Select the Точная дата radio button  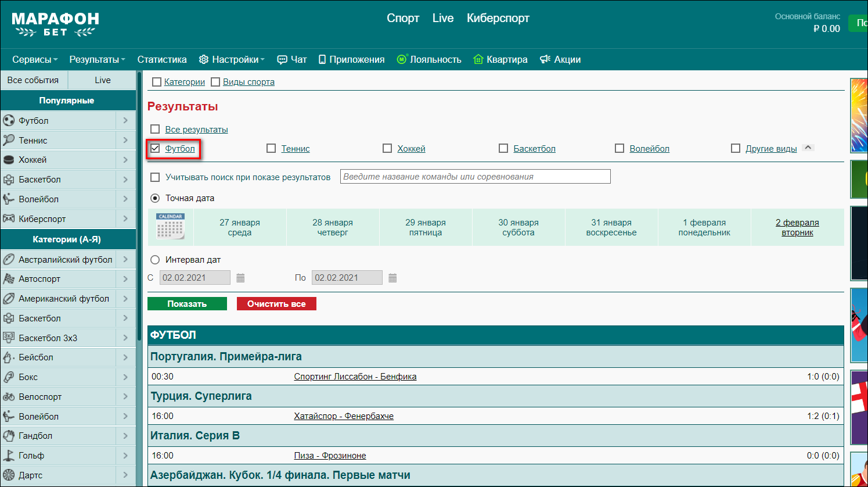point(155,198)
